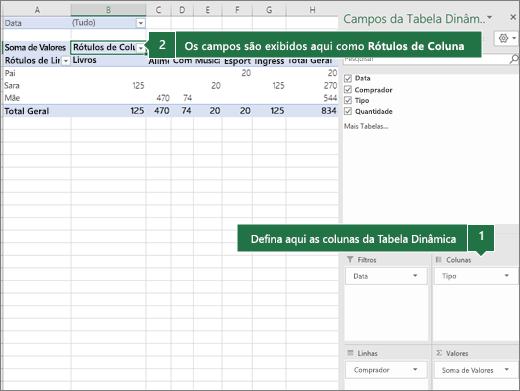The height and width of the screenshot is (391, 520).
Task: Select the cell with value 270 in Sara row
Action: [312, 86]
